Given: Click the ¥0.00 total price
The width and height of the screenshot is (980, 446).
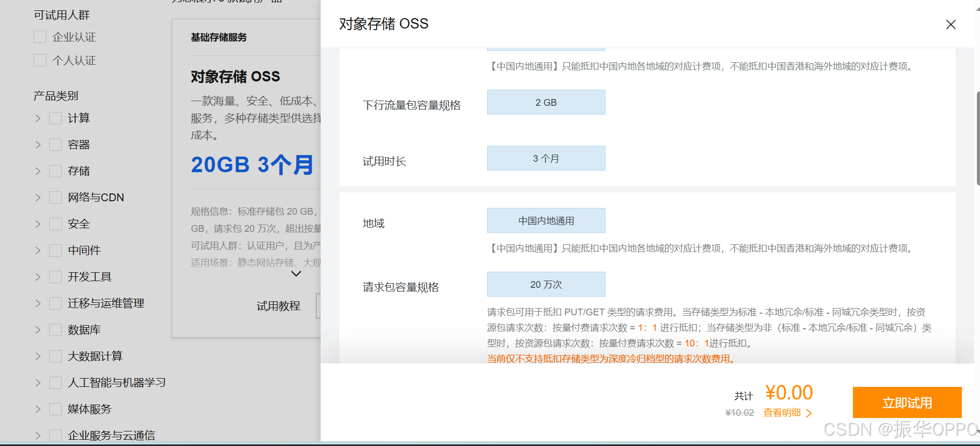Looking at the screenshot, I should point(789,393).
